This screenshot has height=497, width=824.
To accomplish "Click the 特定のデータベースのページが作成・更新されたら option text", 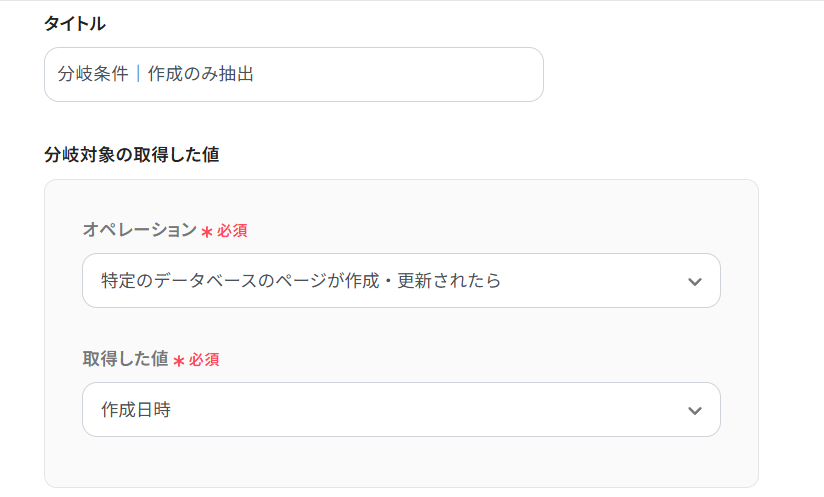I will coord(301,281).
